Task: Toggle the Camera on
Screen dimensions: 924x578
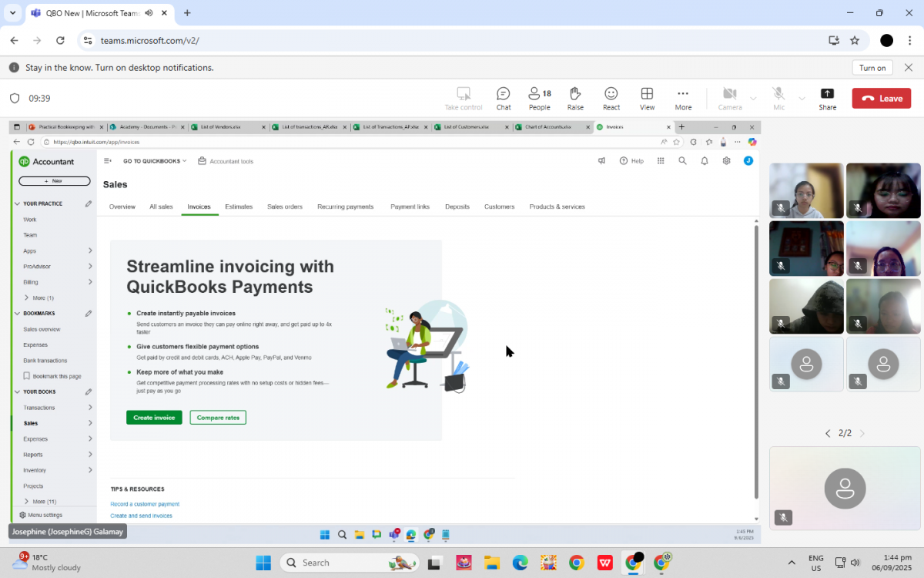Action: point(729,98)
